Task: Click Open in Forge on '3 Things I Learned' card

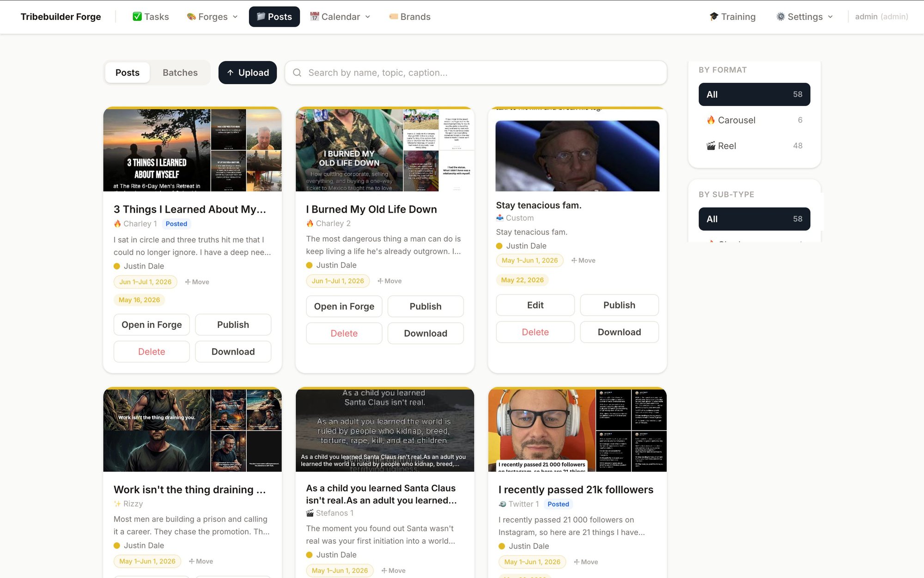Action: coord(152,325)
